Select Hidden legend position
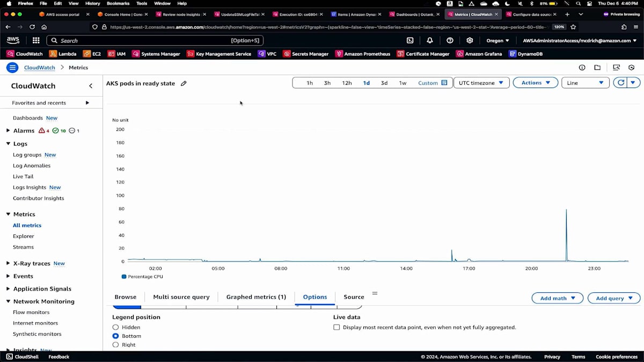The width and height of the screenshot is (644, 362). [x=115, y=327]
